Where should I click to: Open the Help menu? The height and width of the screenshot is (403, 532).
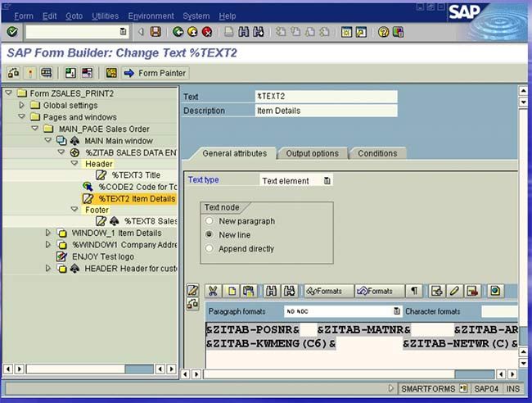click(x=228, y=16)
